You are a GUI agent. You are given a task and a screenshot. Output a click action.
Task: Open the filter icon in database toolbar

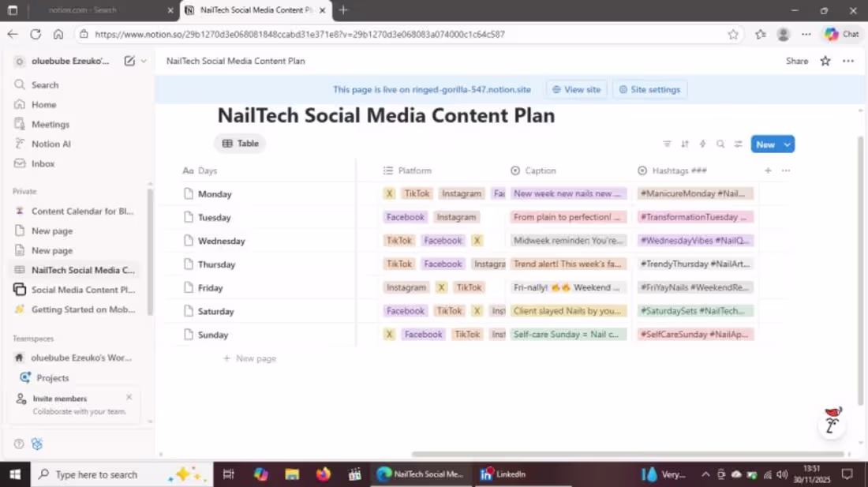[667, 144]
